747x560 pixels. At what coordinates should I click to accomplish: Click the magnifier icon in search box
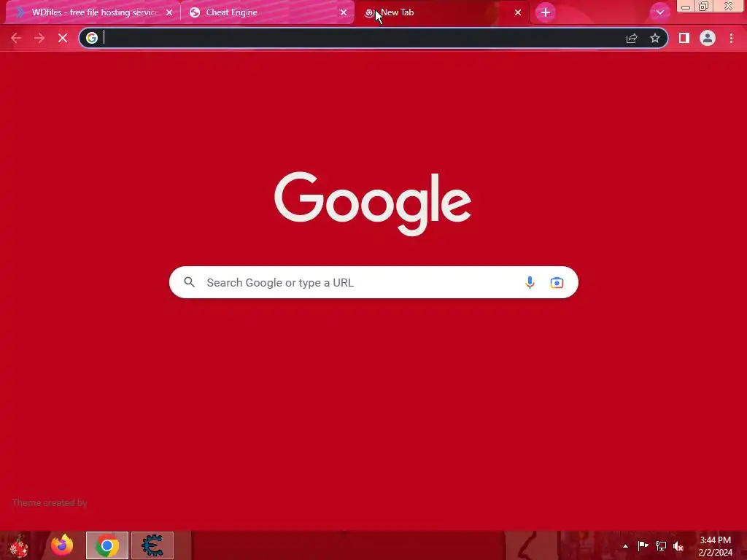coord(190,282)
